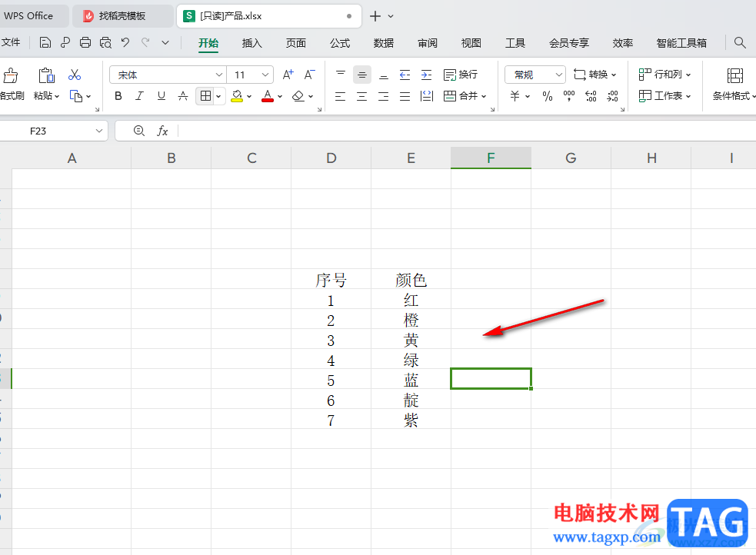
Task: Decrease decimal places icon
Action: (x=612, y=96)
